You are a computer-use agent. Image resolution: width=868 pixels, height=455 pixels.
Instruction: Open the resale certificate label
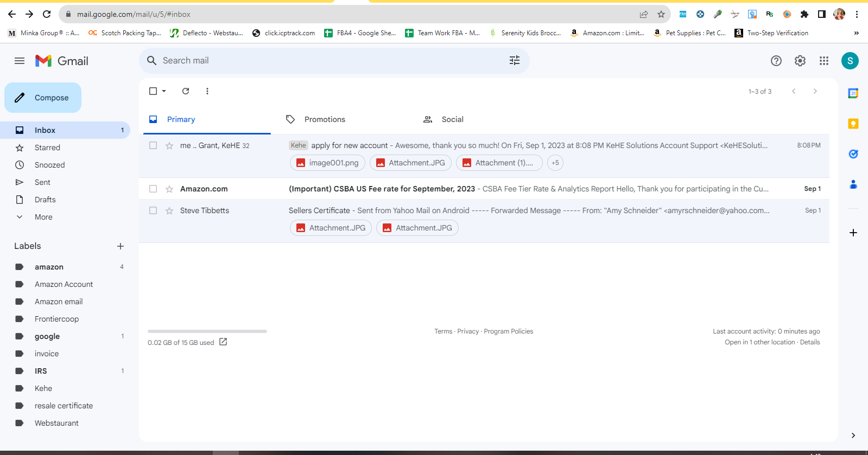tap(65, 406)
